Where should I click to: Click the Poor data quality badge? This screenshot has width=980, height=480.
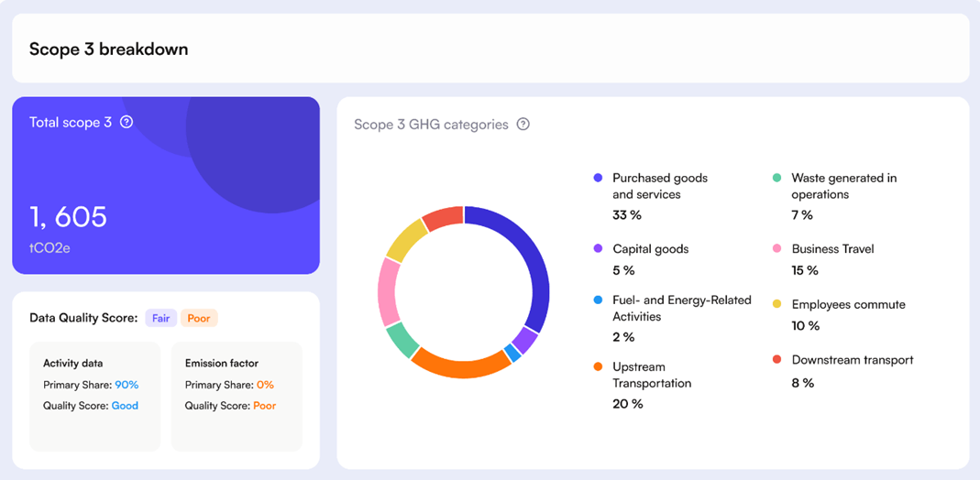pyautogui.click(x=199, y=319)
